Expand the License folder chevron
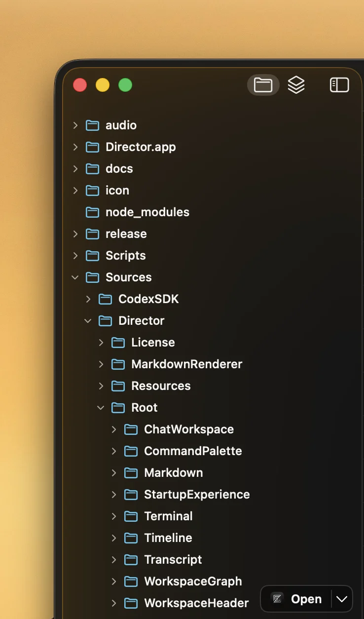Screen dimensions: 364x619 (101, 343)
